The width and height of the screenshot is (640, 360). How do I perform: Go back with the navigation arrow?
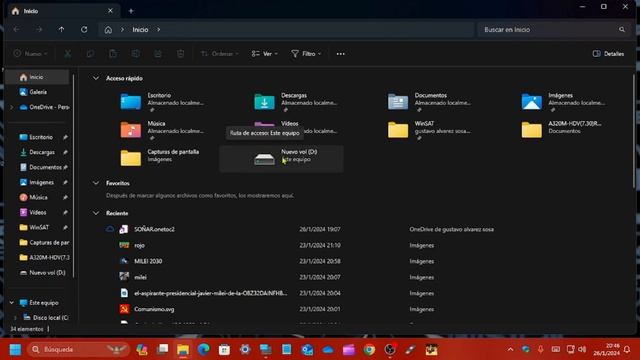[x=16, y=29]
